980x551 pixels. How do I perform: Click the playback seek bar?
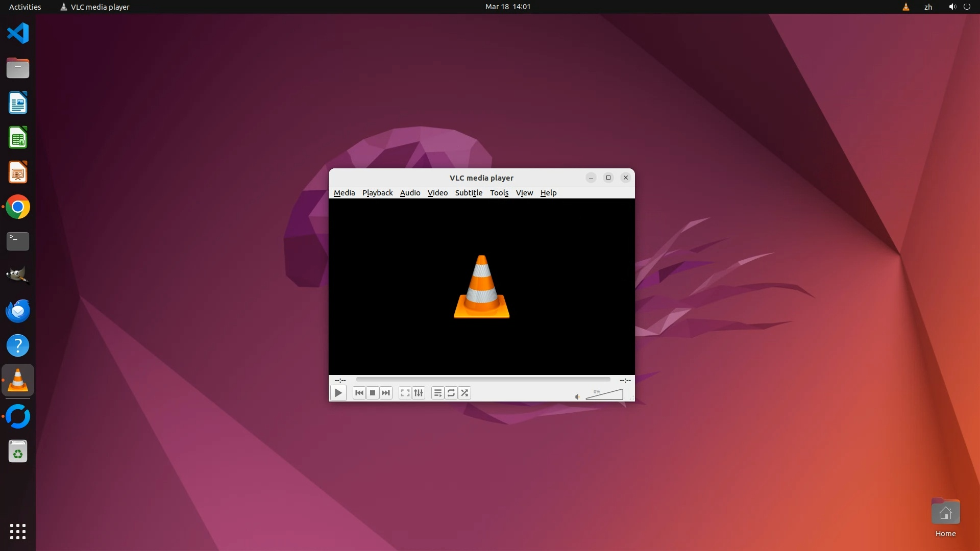pyautogui.click(x=483, y=380)
